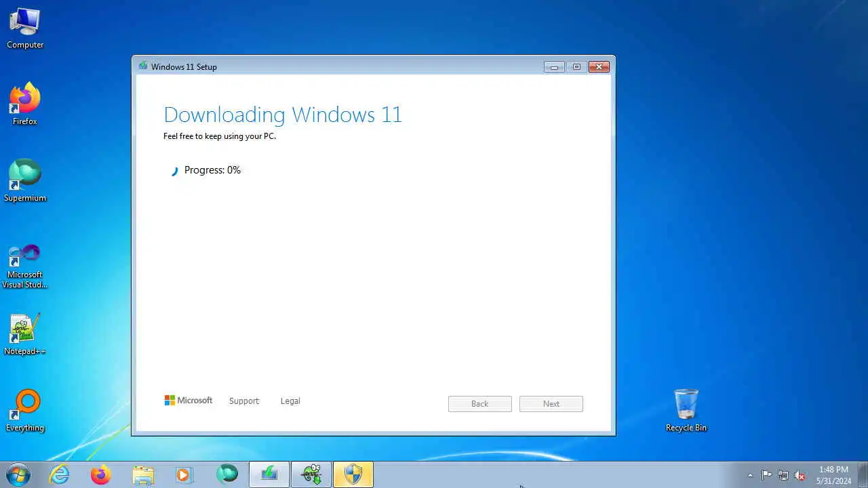Close the Windows 11 Setup window
Screen dimensions: 868x488
pos(599,66)
